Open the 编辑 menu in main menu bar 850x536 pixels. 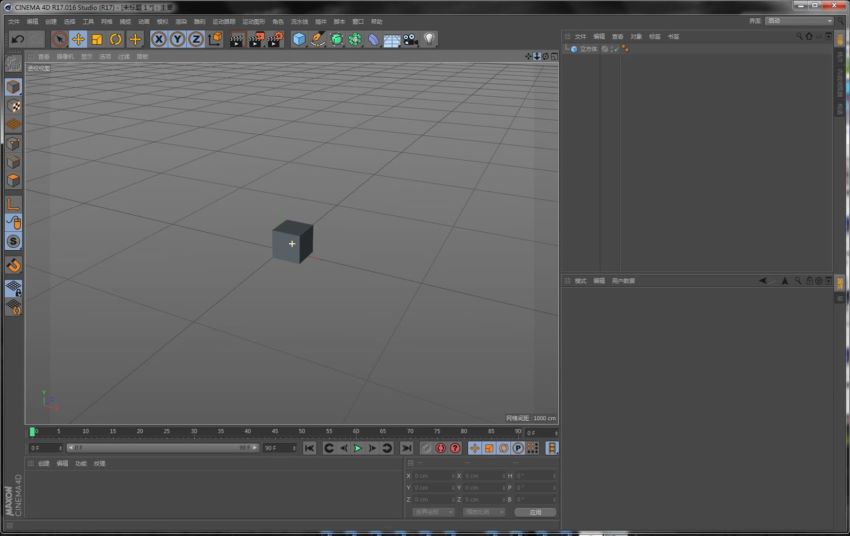pyautogui.click(x=33, y=22)
